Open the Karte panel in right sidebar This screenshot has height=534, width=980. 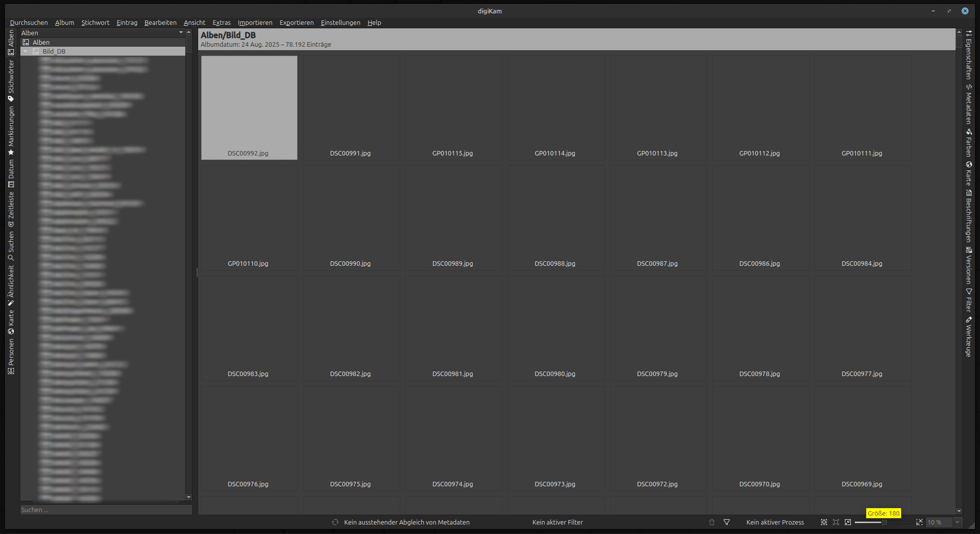[969, 174]
